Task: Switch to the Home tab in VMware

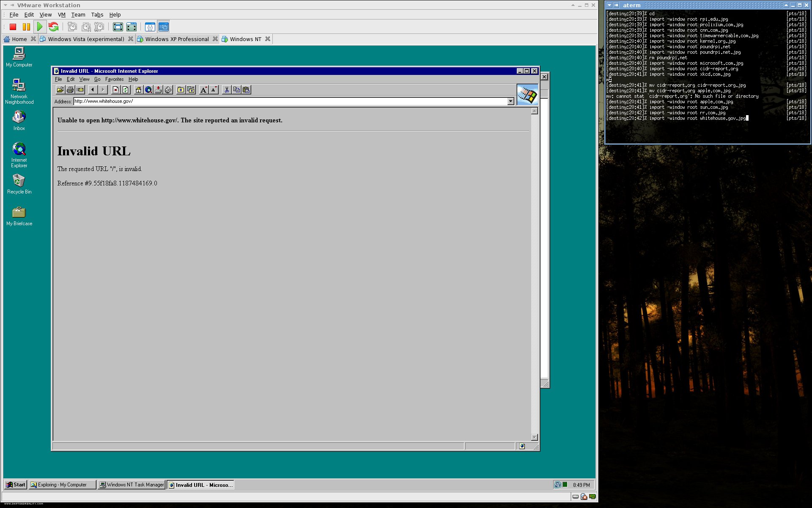Action: coord(19,39)
